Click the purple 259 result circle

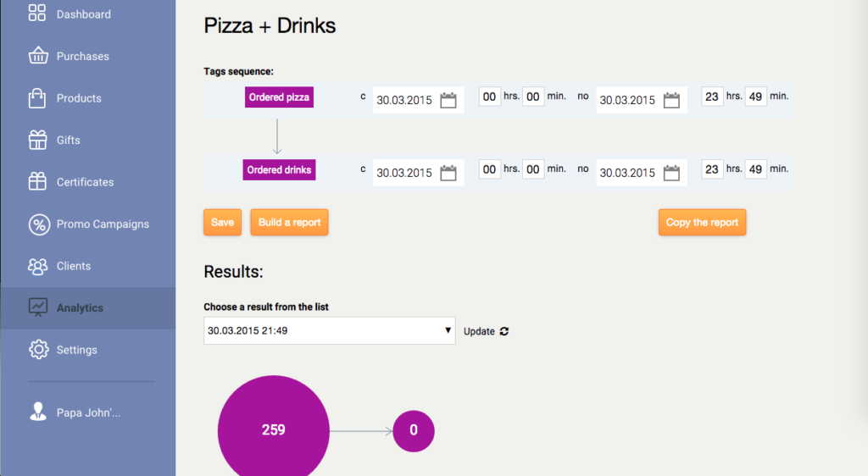[x=273, y=430]
